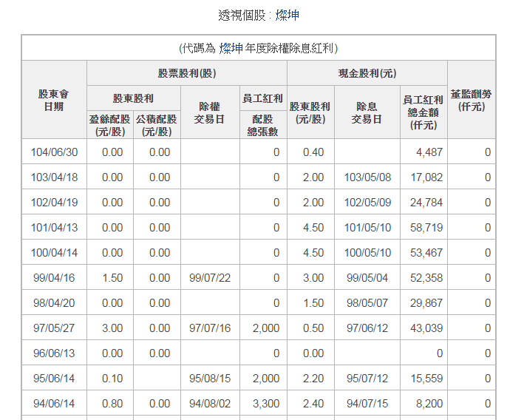507x420 pixels.
Task: Click the 董監酬勞(仟元) column header
Action: click(472, 100)
